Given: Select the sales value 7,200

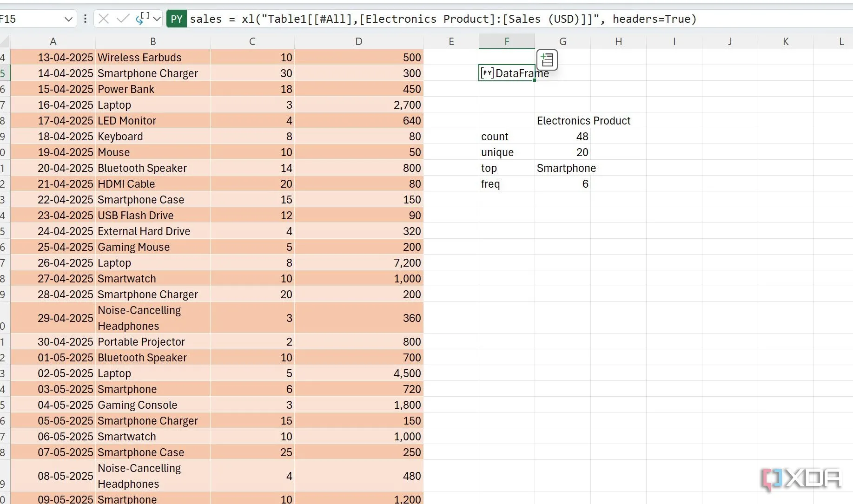Looking at the screenshot, I should [359, 263].
